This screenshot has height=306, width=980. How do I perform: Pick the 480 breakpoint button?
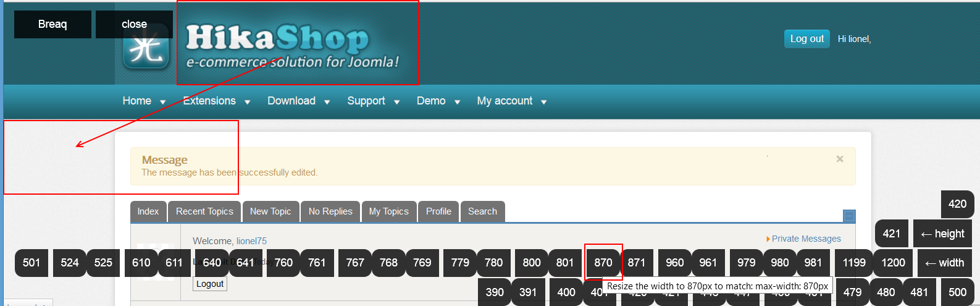click(x=886, y=292)
